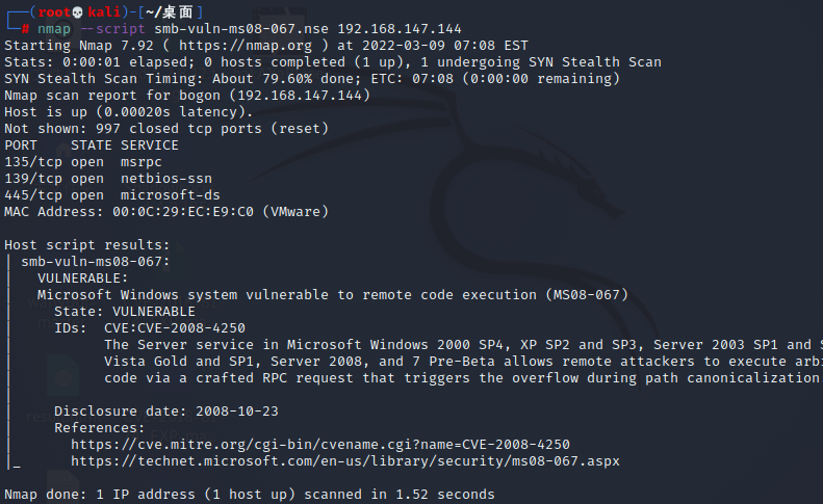Click the root user name in prompt
The width and height of the screenshot is (823, 504).
click(x=54, y=12)
